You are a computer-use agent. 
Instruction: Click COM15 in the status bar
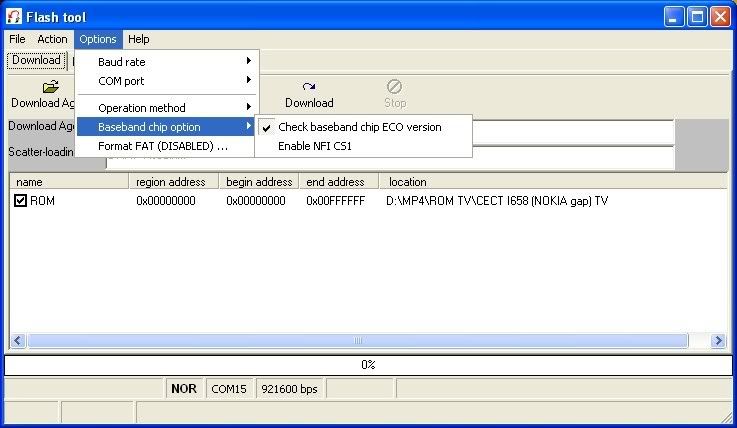229,389
